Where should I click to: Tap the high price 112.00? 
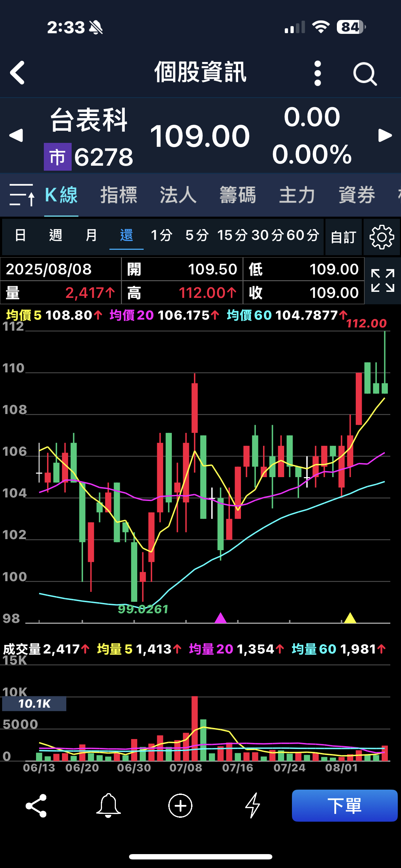point(207,293)
